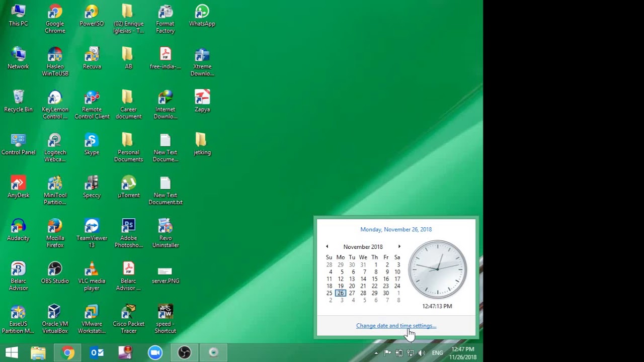Open Outlook from the taskbar
Screen dimensions: 644x362
click(97, 353)
